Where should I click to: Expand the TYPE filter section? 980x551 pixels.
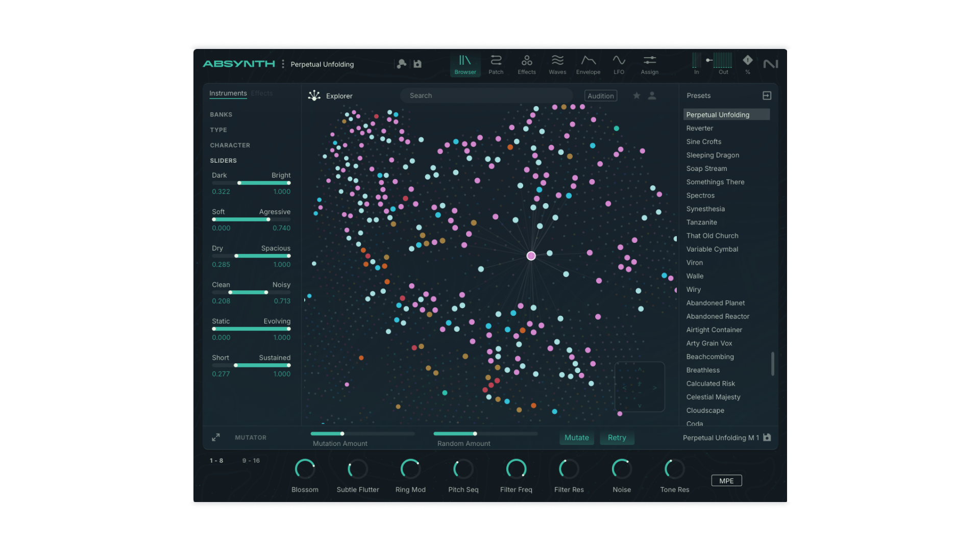pyautogui.click(x=218, y=130)
